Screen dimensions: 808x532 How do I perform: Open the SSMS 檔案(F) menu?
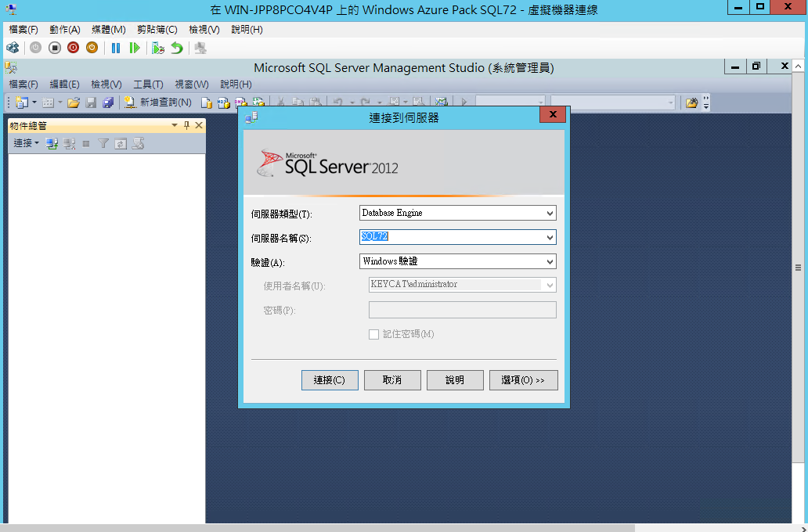pos(23,84)
